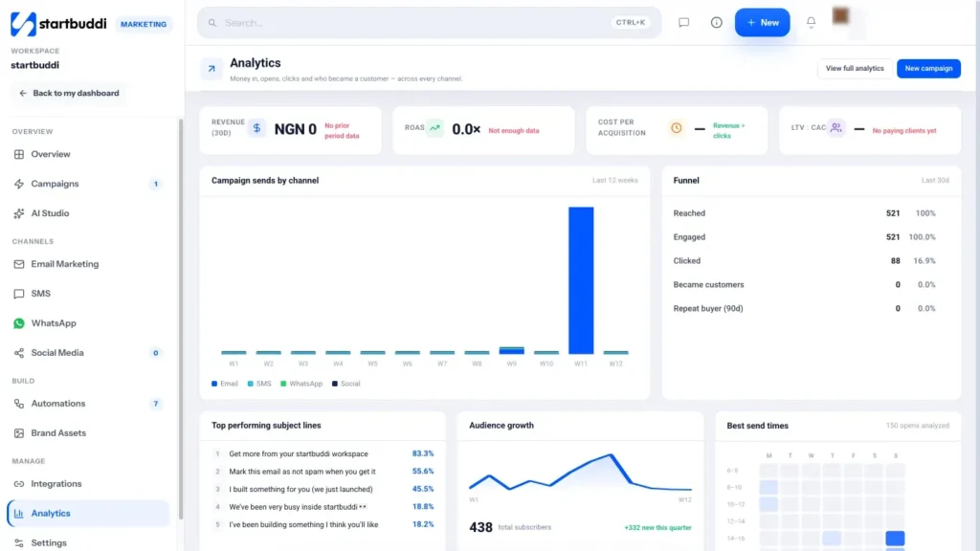Click the Clicked funnel row
The width and height of the screenshot is (980, 551).
click(811, 260)
